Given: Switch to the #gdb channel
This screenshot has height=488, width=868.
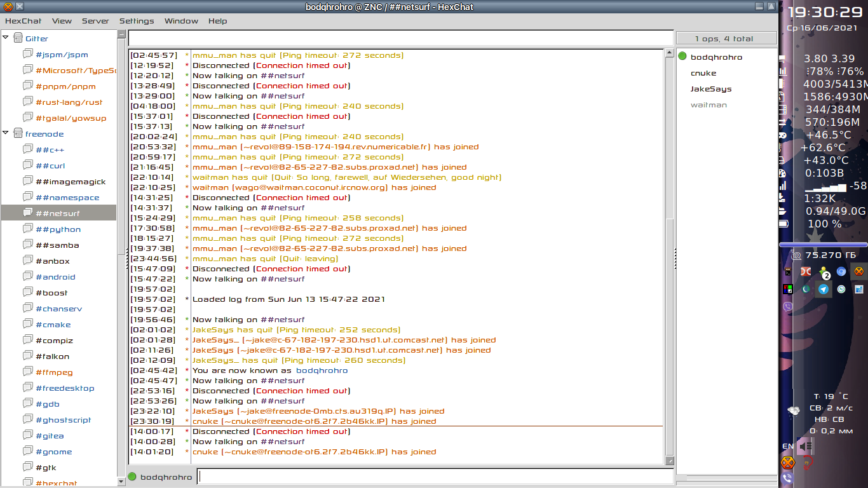Looking at the screenshot, I should [48, 404].
